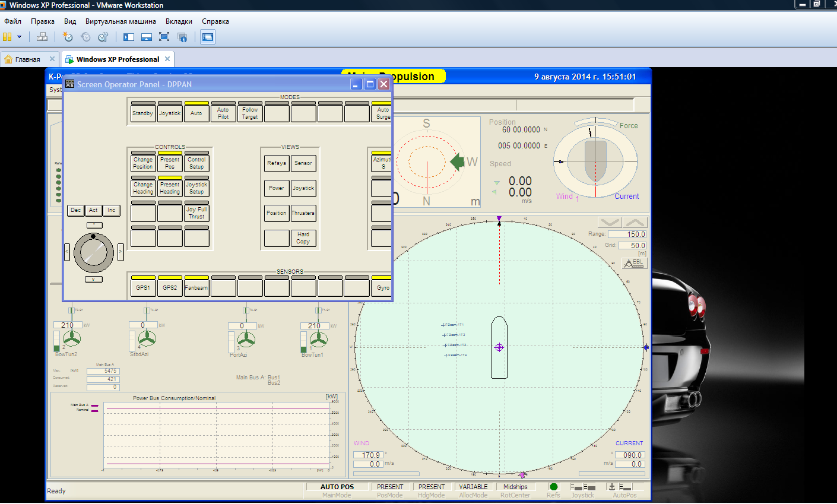Toggle the Standby mode button
The height and width of the screenshot is (504, 837).
click(x=142, y=113)
